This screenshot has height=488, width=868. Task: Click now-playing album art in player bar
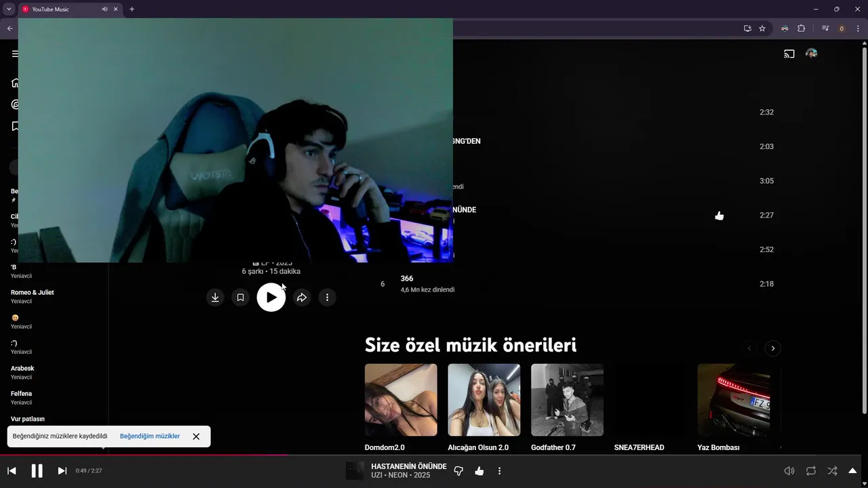coord(355,470)
